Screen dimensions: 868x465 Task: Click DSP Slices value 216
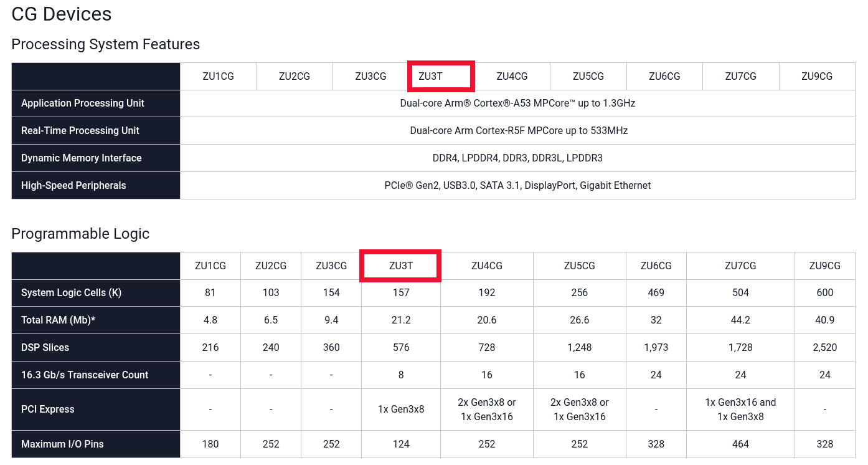pos(210,348)
